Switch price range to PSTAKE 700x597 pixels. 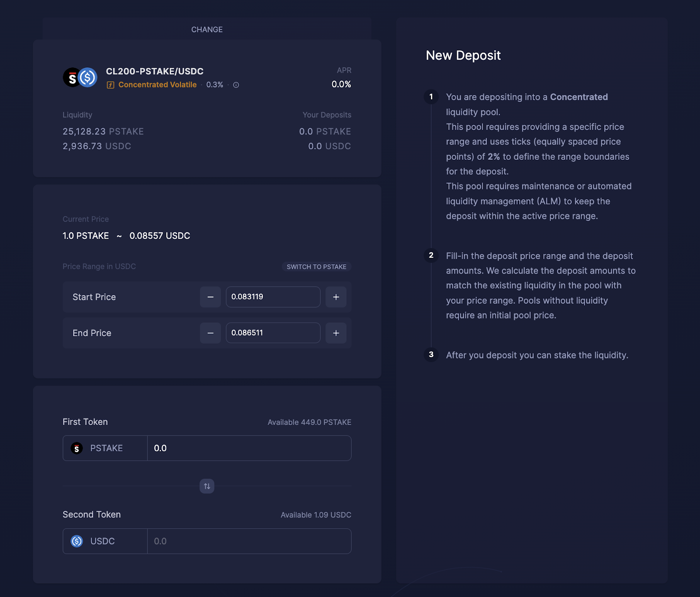tap(316, 267)
